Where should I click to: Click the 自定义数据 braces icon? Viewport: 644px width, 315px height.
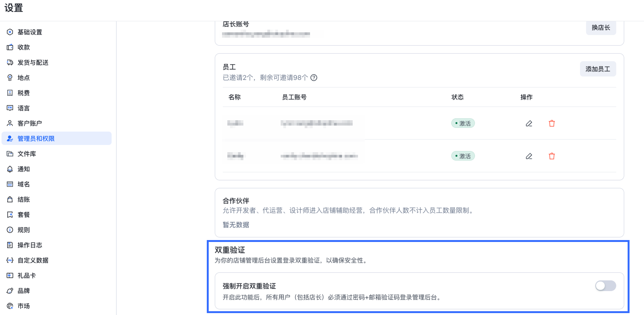tap(10, 260)
